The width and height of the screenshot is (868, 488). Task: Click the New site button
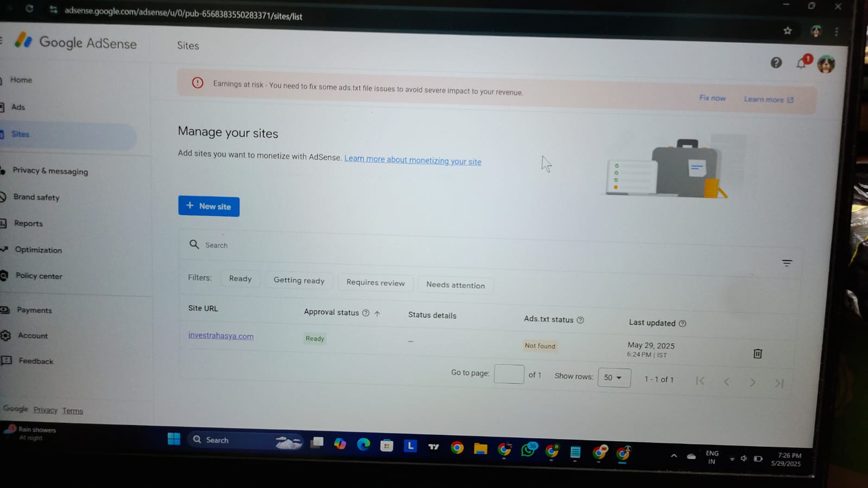(x=209, y=206)
